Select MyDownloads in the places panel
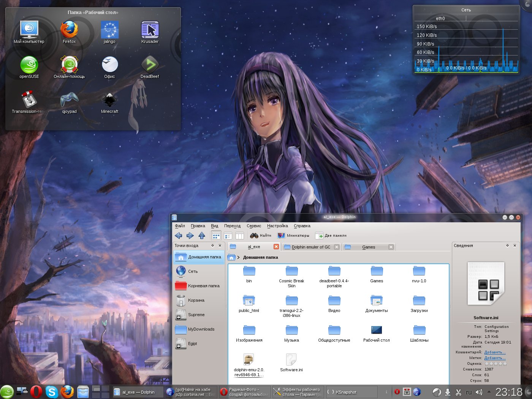This screenshot has width=532, height=399. point(199,329)
